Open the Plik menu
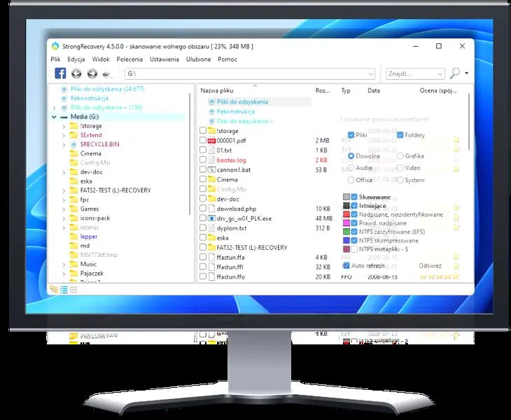Viewport: 511px width, 420px height. (x=56, y=59)
